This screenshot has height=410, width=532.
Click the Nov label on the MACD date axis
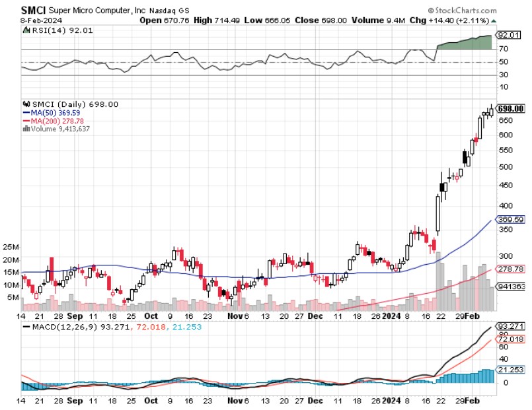235,401
